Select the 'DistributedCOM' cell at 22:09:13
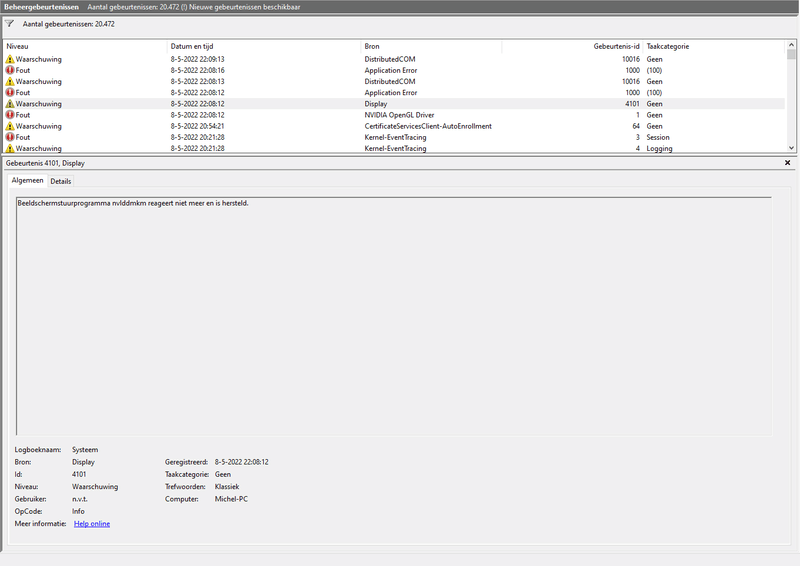The width and height of the screenshot is (800, 566). (x=390, y=59)
